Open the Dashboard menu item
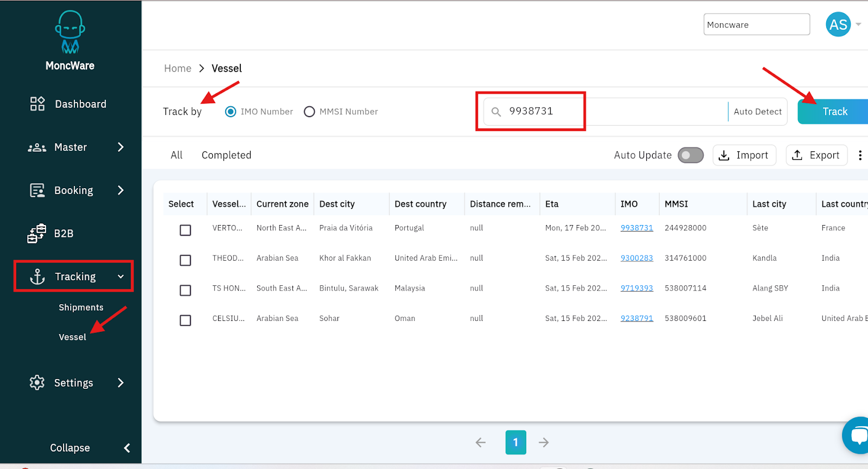The height and width of the screenshot is (469, 868). (x=80, y=104)
